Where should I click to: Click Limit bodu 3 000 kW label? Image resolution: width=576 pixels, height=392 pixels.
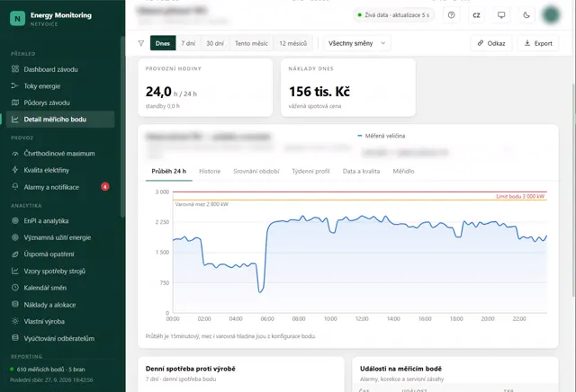[520, 196]
